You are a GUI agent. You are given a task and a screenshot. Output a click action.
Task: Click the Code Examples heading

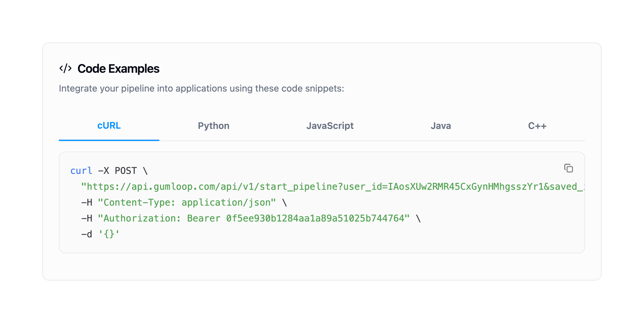point(118,69)
